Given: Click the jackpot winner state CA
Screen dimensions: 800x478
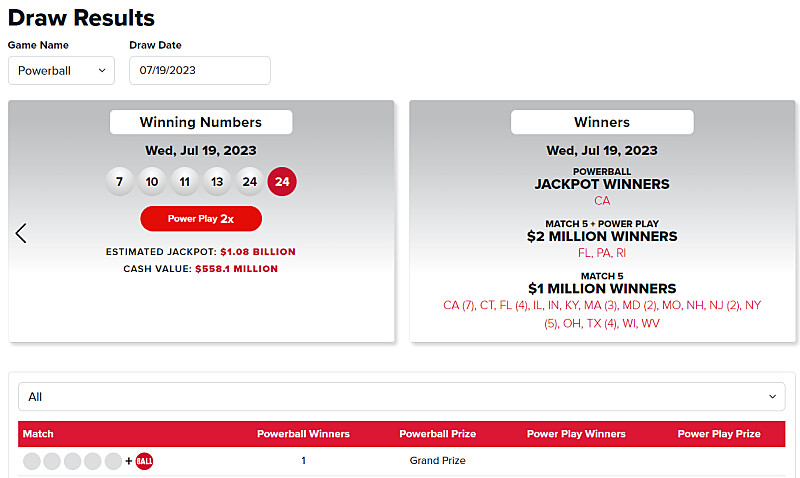Looking at the screenshot, I should pos(602,201).
